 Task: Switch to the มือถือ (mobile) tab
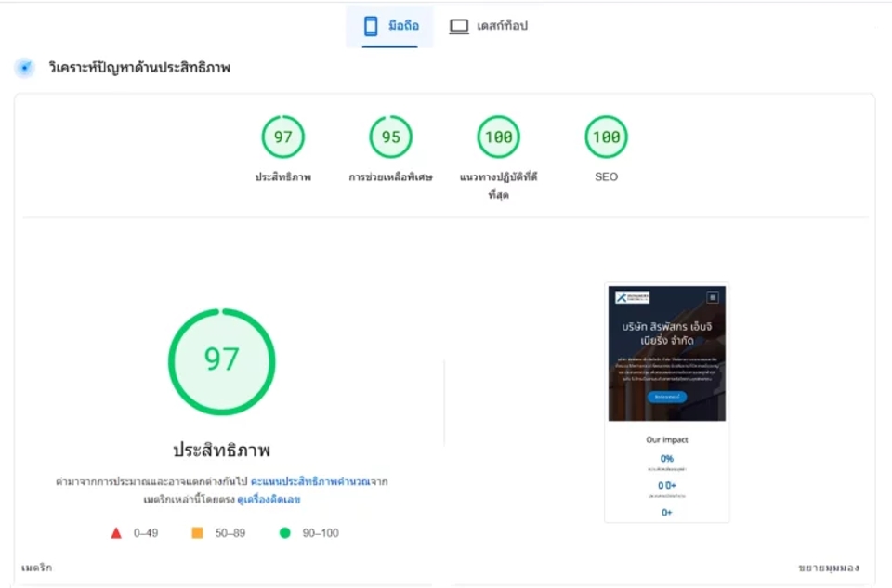[x=389, y=26]
